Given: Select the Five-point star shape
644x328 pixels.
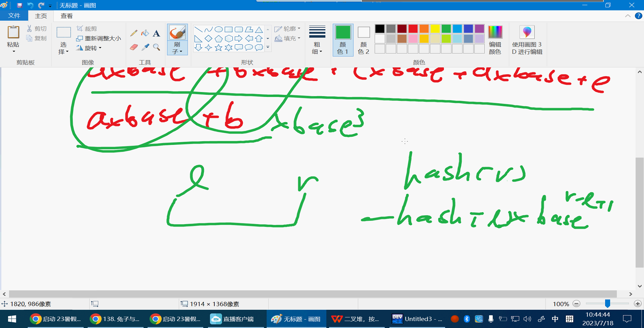Looking at the screenshot, I should pos(219,47).
